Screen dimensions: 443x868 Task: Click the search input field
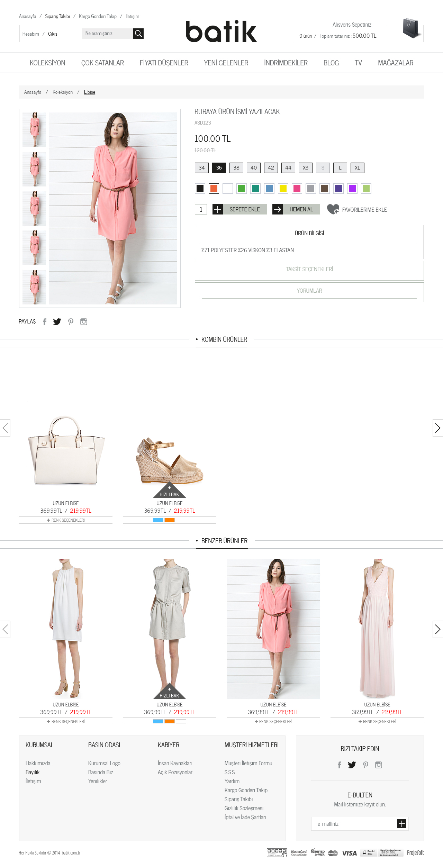[107, 34]
